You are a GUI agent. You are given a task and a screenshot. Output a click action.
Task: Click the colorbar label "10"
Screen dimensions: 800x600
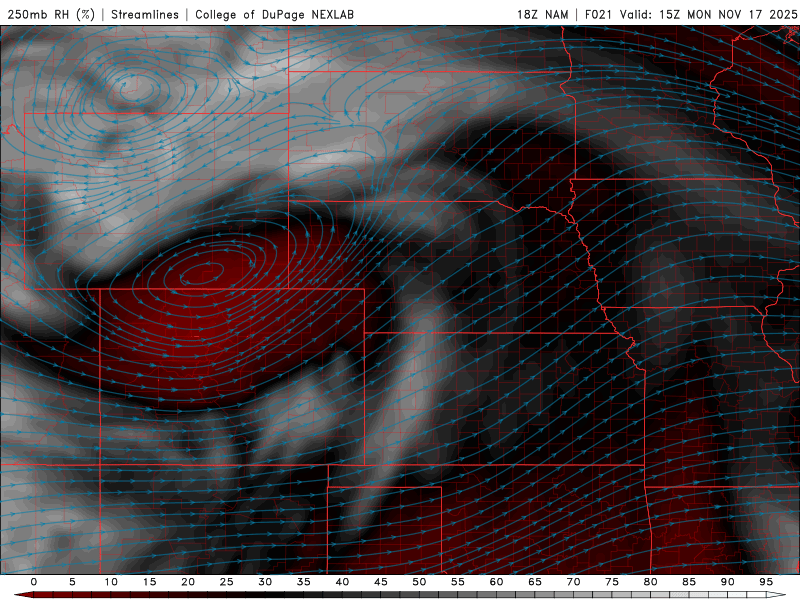pyautogui.click(x=111, y=582)
